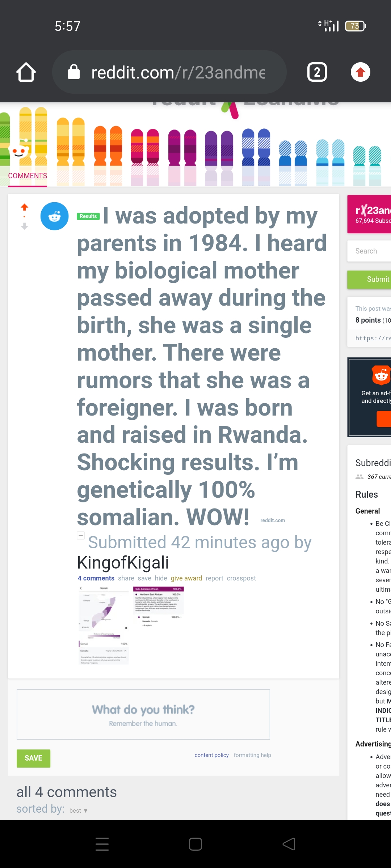
Task: Collapse the post using minus toggle
Action: coord(81,535)
